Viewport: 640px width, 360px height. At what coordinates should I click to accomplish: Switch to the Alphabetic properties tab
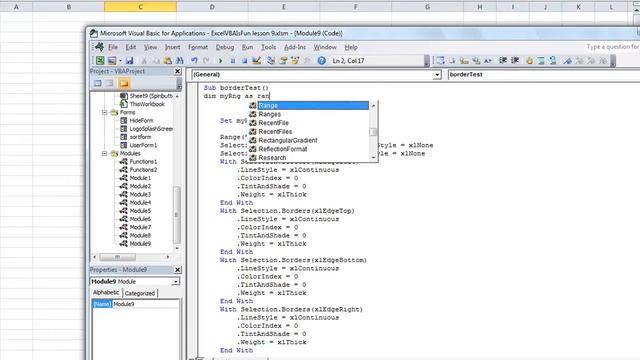pyautogui.click(x=106, y=293)
